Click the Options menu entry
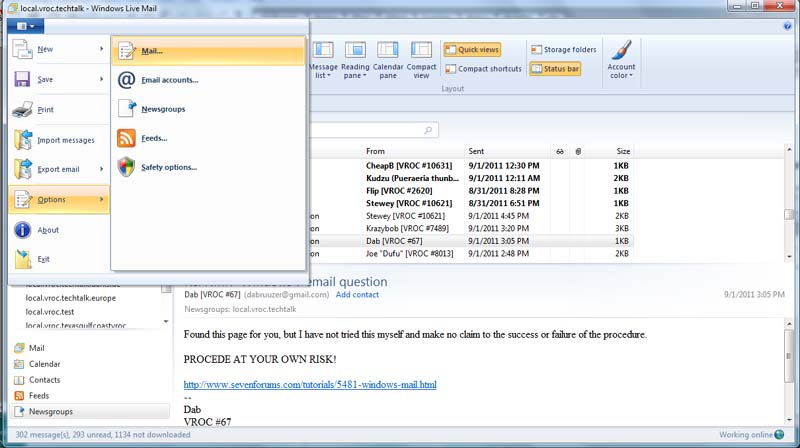Screen dimensions: 800x448 coord(59,200)
